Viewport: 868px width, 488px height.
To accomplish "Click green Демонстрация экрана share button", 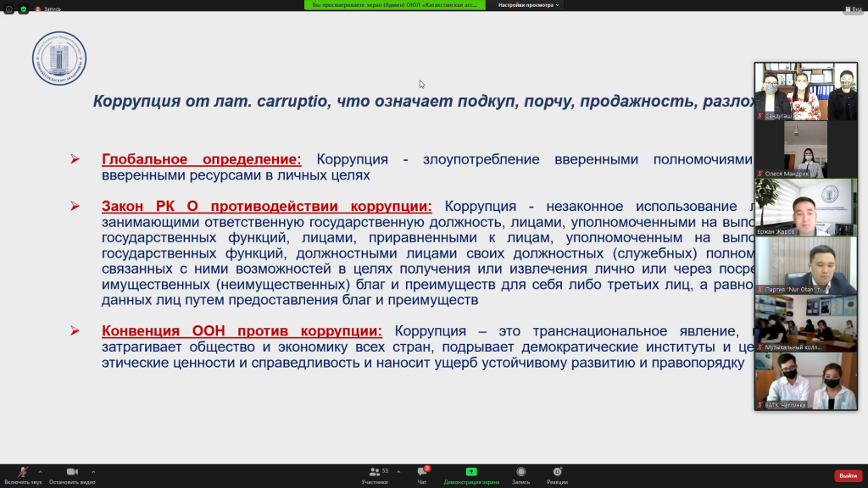I will point(471,474).
